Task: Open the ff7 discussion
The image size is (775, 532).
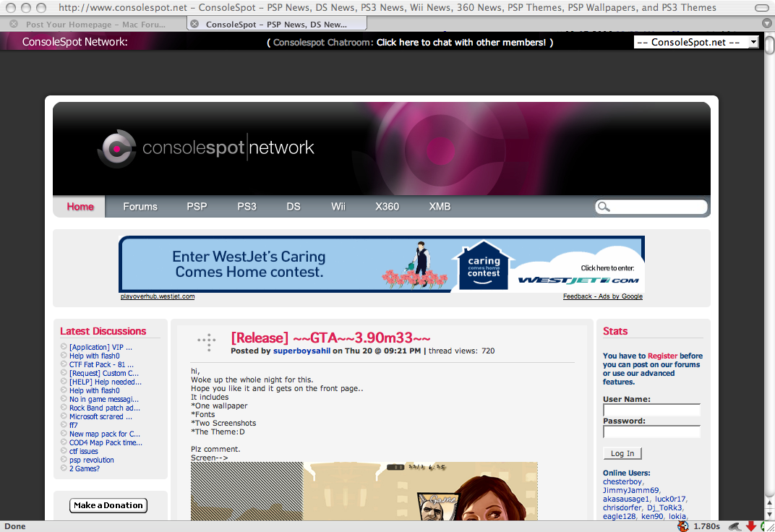Action: point(73,425)
